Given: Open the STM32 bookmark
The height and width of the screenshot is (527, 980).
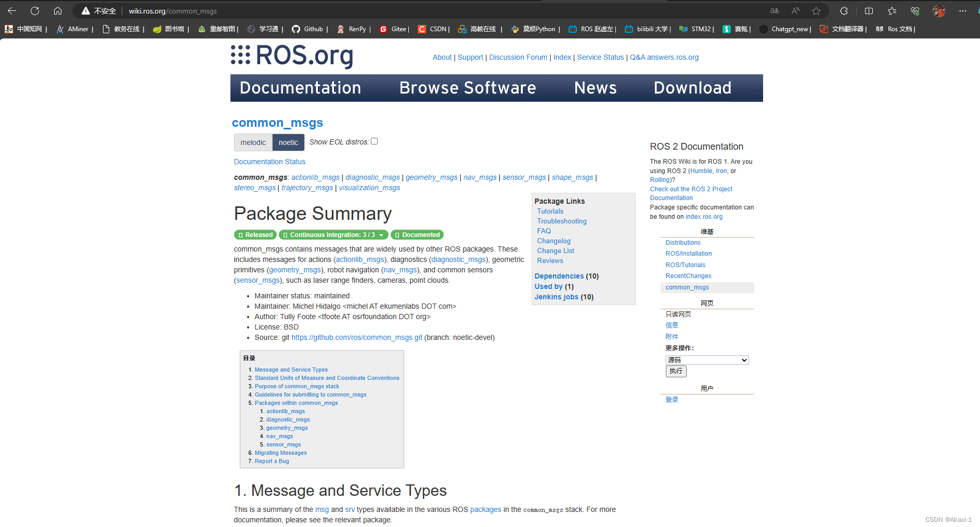Looking at the screenshot, I should [x=696, y=29].
